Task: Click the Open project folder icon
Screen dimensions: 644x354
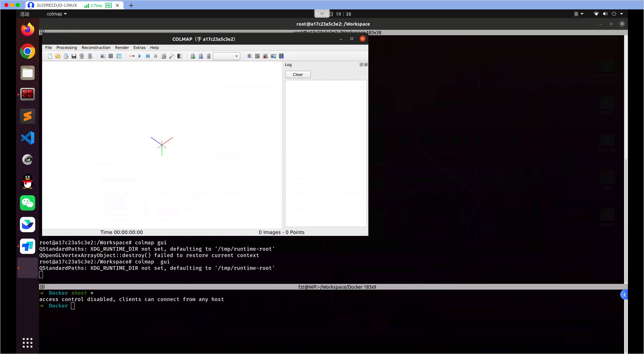Action: (58, 56)
